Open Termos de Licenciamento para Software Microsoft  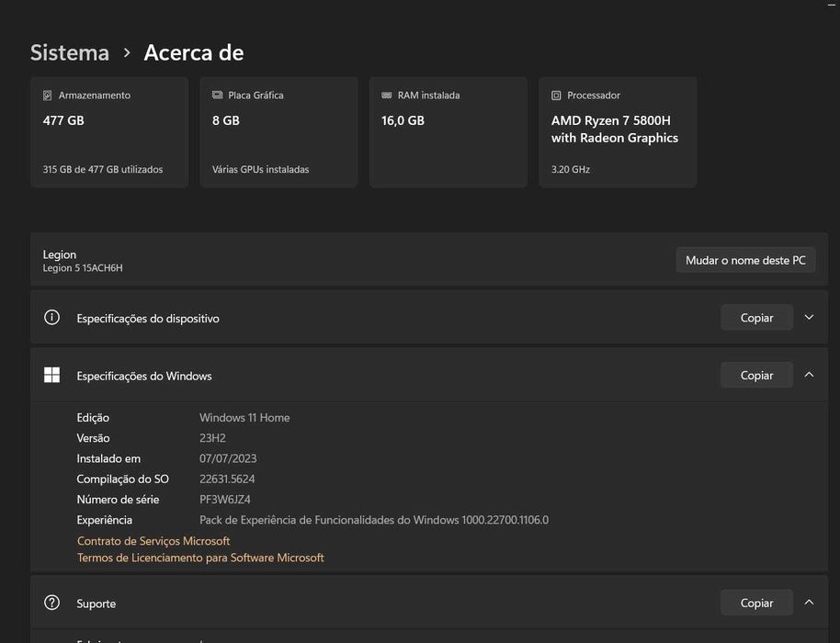tap(200, 558)
